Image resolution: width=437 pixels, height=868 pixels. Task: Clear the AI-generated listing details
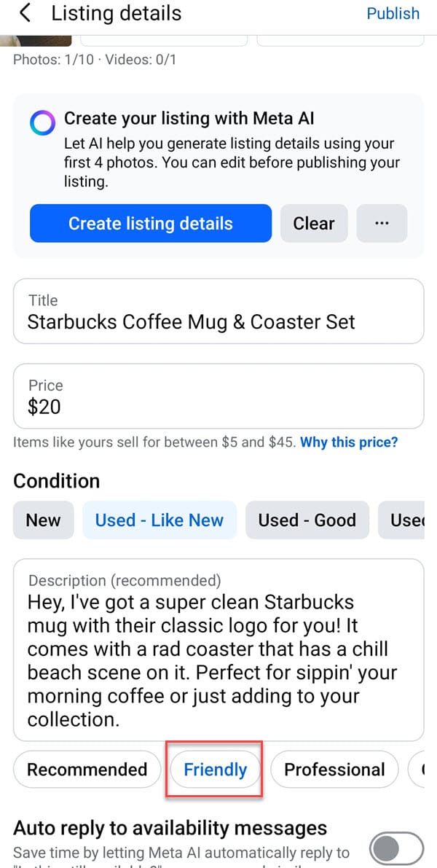314,223
